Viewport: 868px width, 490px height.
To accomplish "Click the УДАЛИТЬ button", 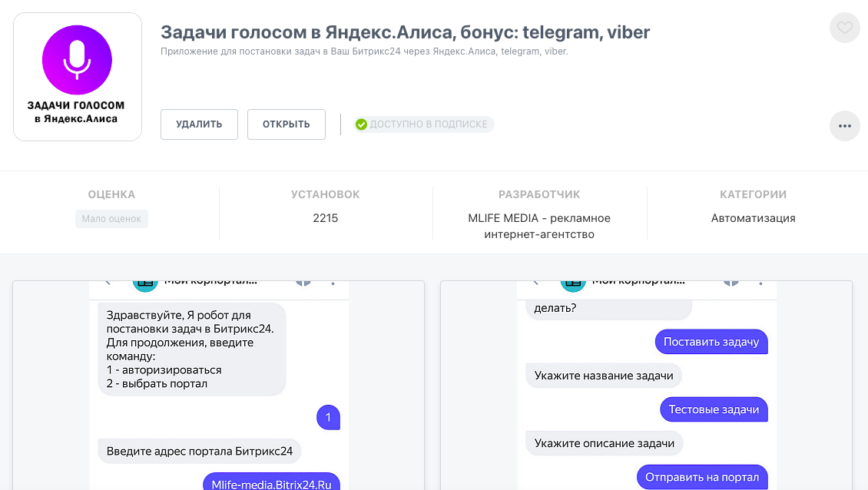I will [x=199, y=124].
